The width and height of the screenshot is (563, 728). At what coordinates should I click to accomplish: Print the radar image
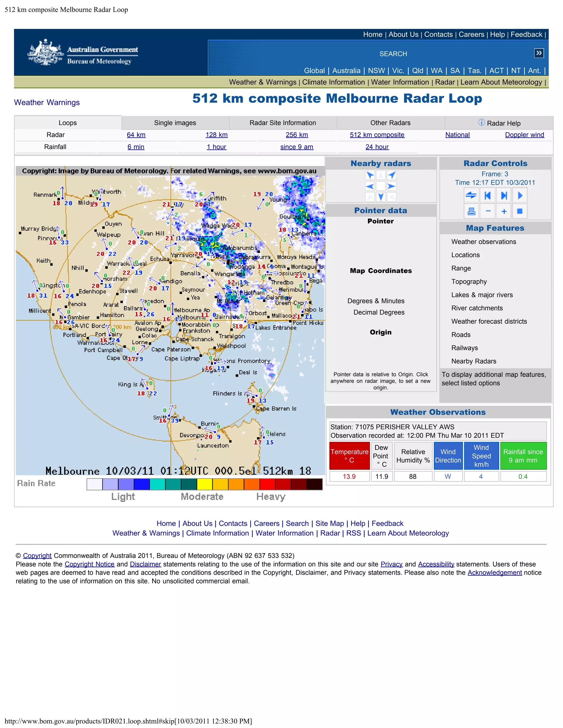(x=471, y=211)
